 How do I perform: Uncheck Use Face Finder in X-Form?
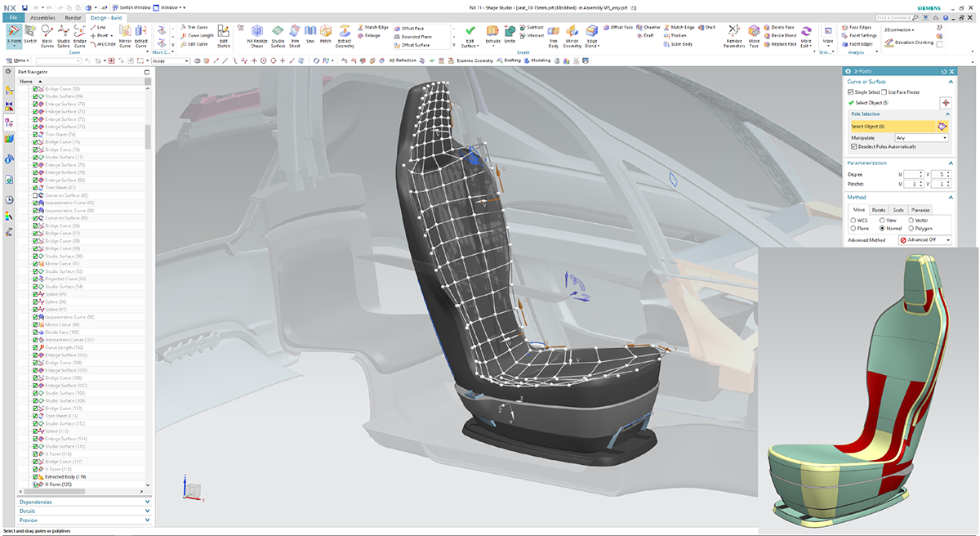click(x=884, y=92)
